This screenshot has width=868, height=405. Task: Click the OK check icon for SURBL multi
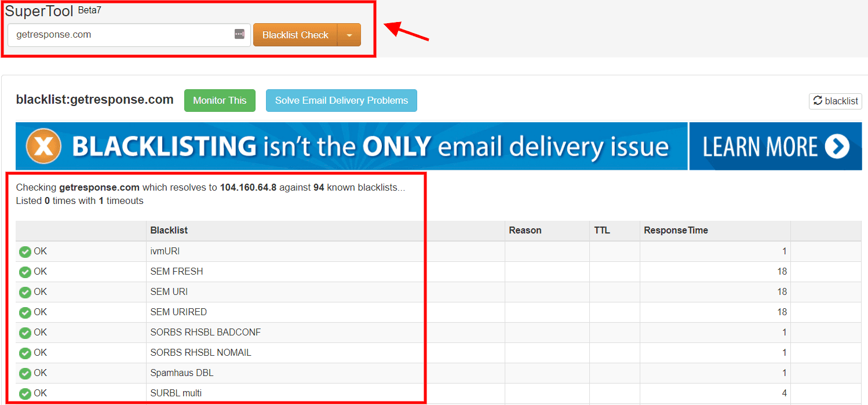[25, 393]
